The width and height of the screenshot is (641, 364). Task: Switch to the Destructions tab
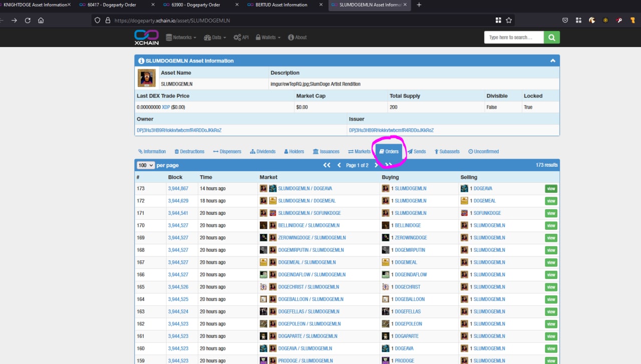(x=189, y=152)
